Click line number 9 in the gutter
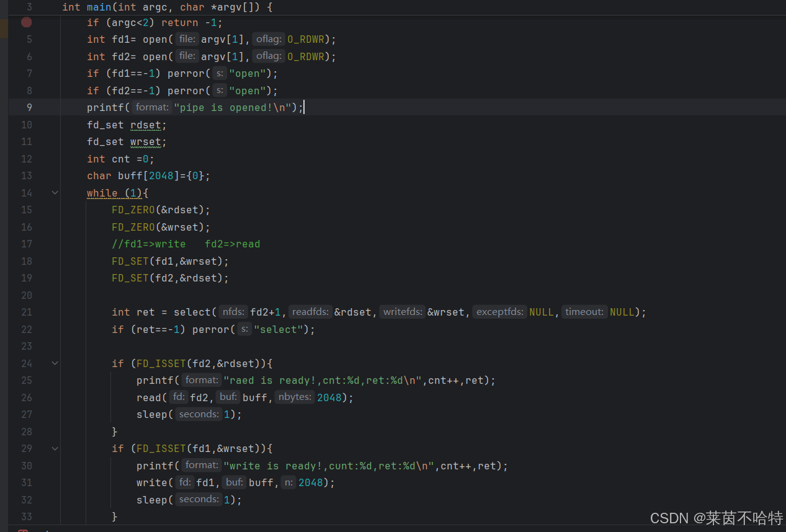 pos(29,107)
